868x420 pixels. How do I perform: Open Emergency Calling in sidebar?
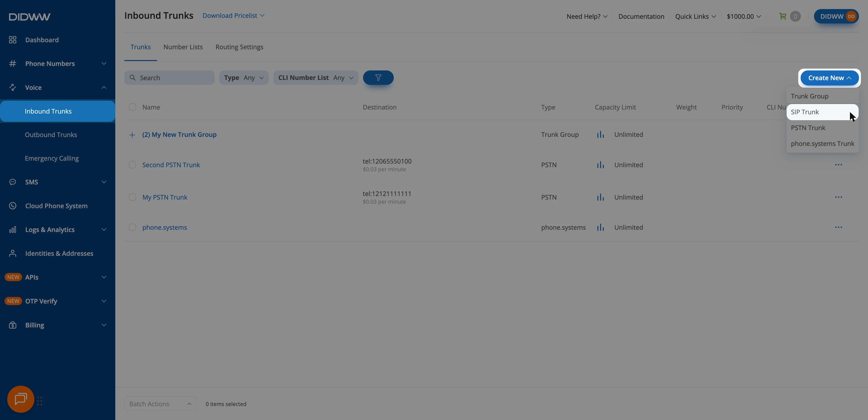[52, 158]
